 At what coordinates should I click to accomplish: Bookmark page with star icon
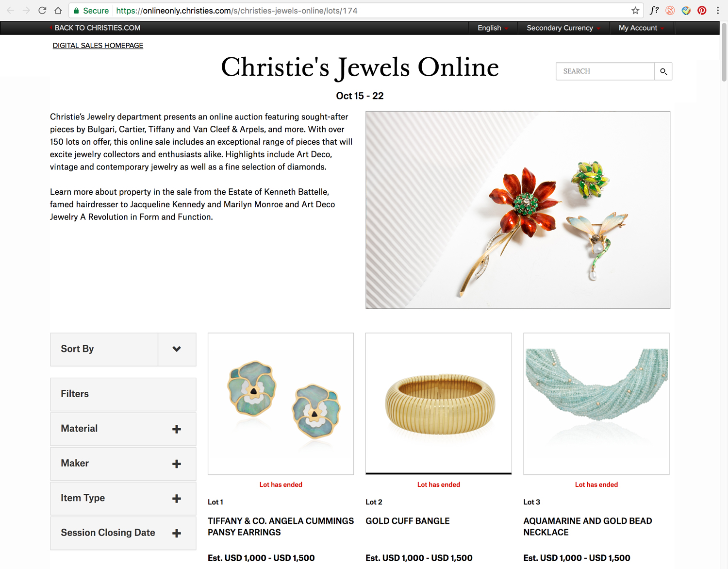[x=635, y=11]
